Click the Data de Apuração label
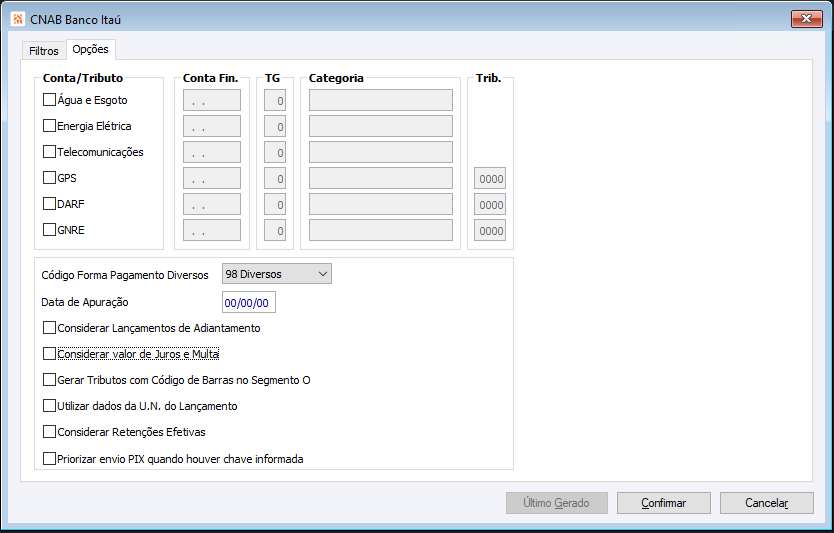Image resolution: width=834 pixels, height=533 pixels. [x=85, y=302]
